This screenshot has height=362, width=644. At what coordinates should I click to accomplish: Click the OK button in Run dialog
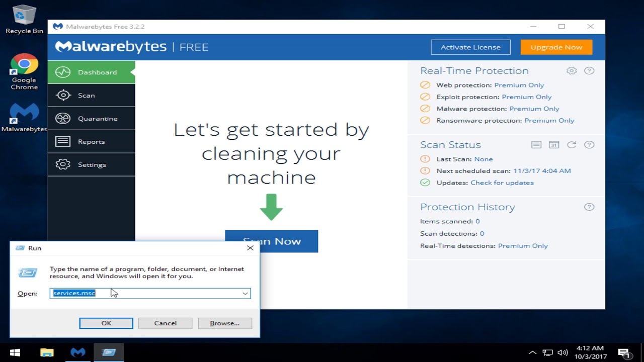click(106, 323)
